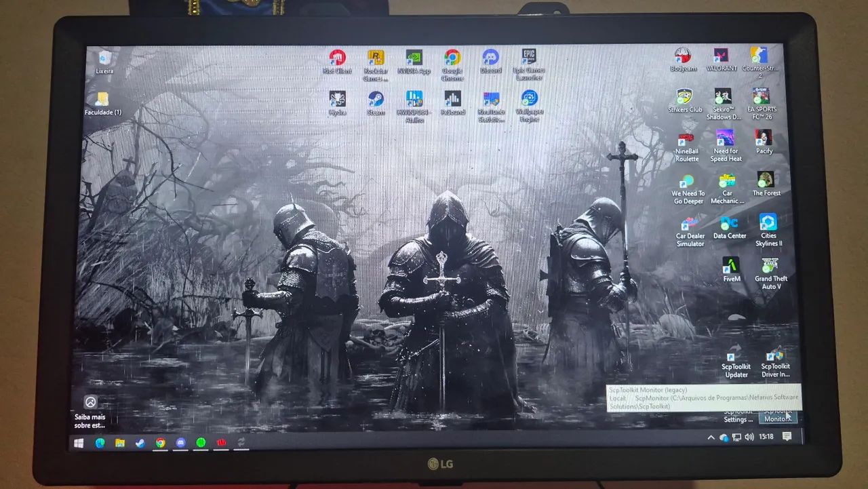The image size is (868, 489).
Task: Select the We Need To Go Deeper icon
Action: click(x=688, y=189)
